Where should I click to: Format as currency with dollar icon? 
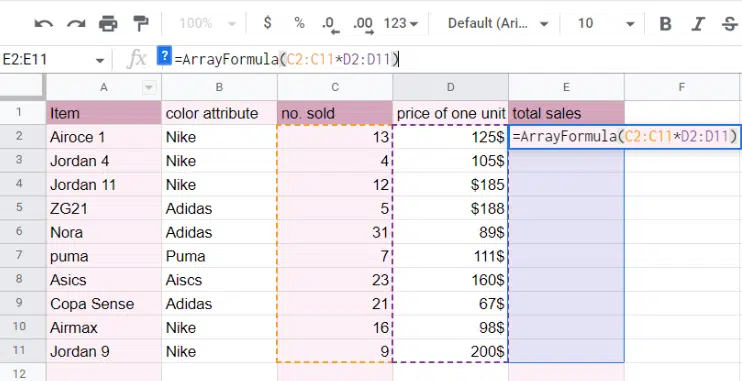(x=267, y=23)
